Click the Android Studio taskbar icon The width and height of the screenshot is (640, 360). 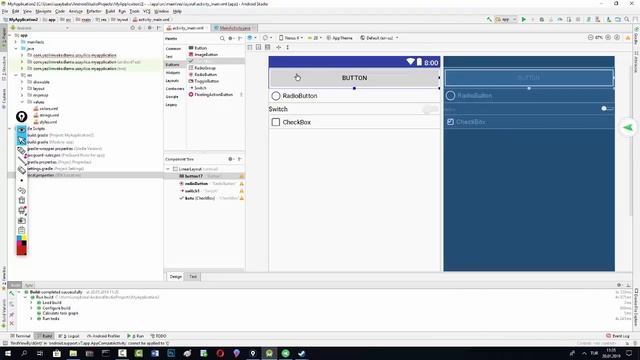pos(269,353)
